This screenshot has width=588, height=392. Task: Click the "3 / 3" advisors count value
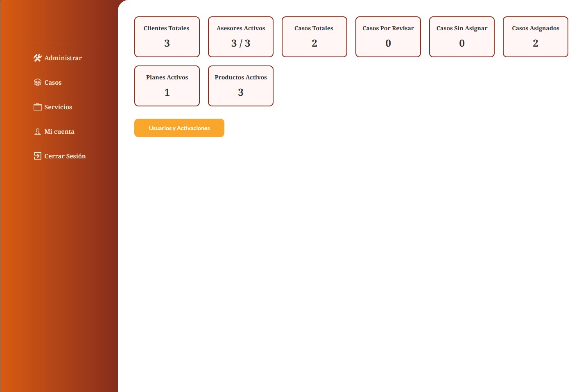coord(241,43)
